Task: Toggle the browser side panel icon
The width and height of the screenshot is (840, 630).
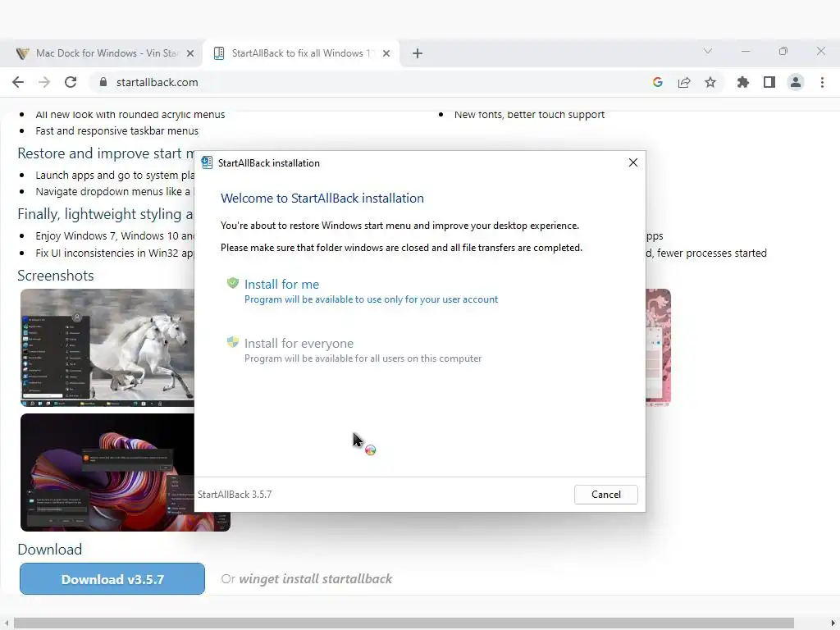Action: pos(769,82)
